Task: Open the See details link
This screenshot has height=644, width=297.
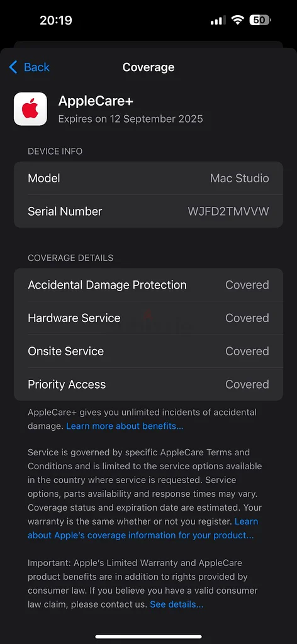Action: 177,604
